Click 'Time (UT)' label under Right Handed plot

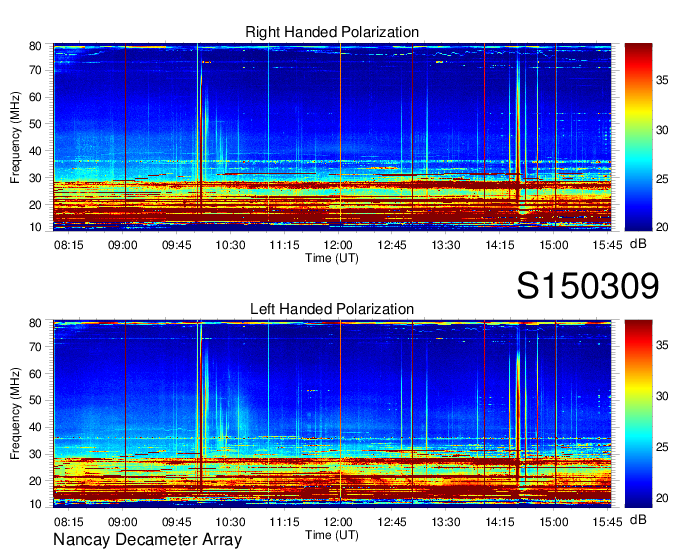pos(332,258)
